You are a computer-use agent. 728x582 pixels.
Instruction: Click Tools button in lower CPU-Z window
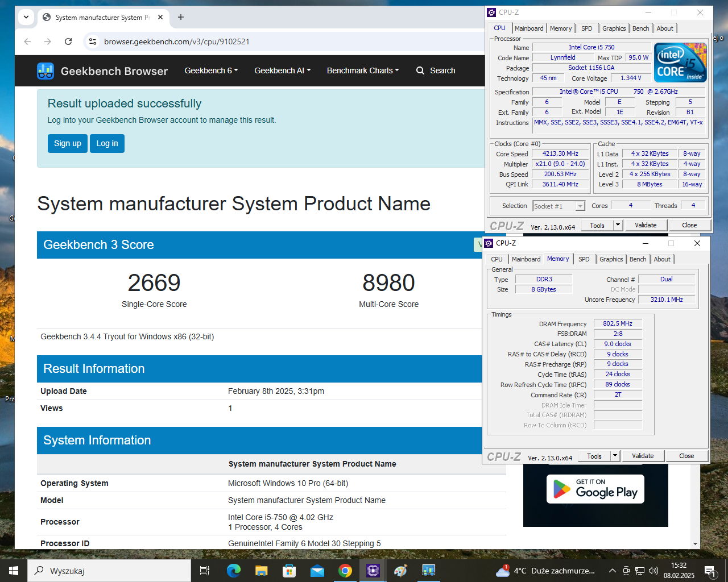594,456
